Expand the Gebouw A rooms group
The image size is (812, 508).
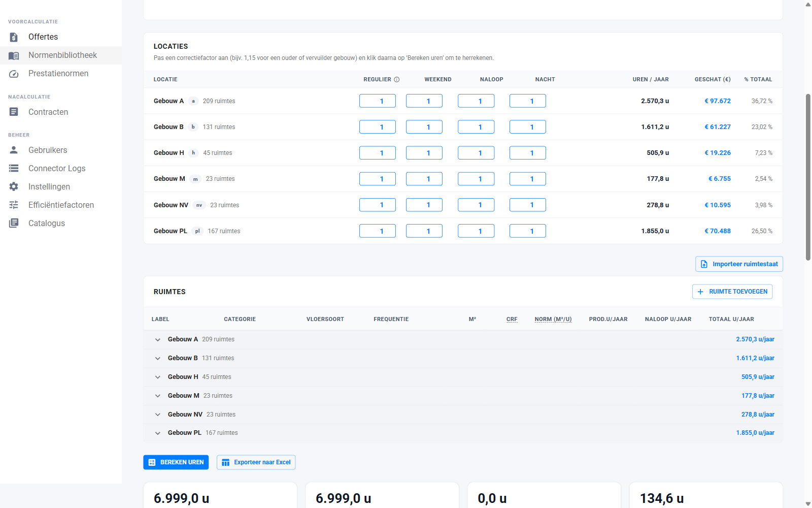pyautogui.click(x=158, y=339)
